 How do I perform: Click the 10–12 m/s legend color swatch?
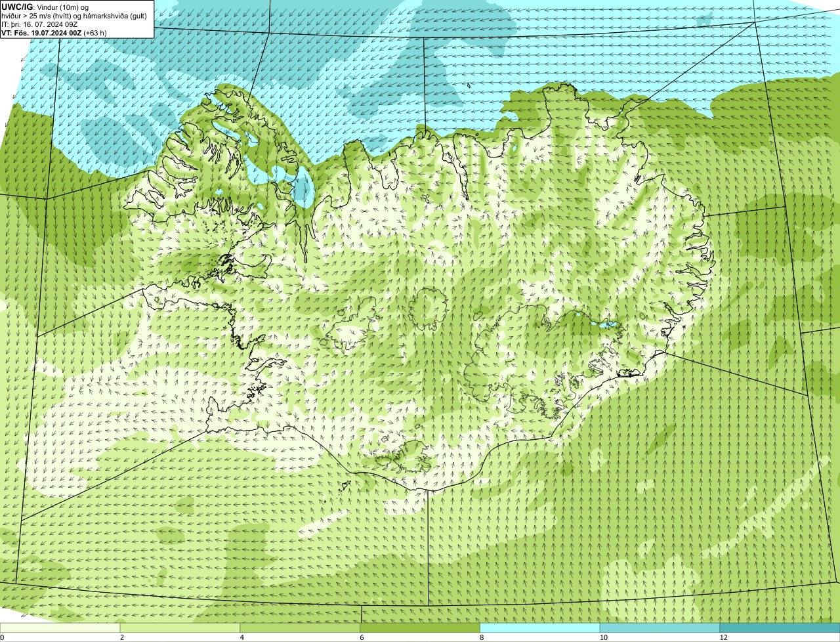[660, 628]
